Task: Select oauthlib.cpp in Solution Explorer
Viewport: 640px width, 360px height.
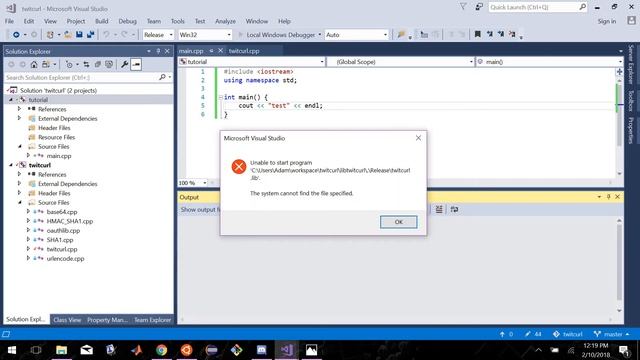Action: 63,231
